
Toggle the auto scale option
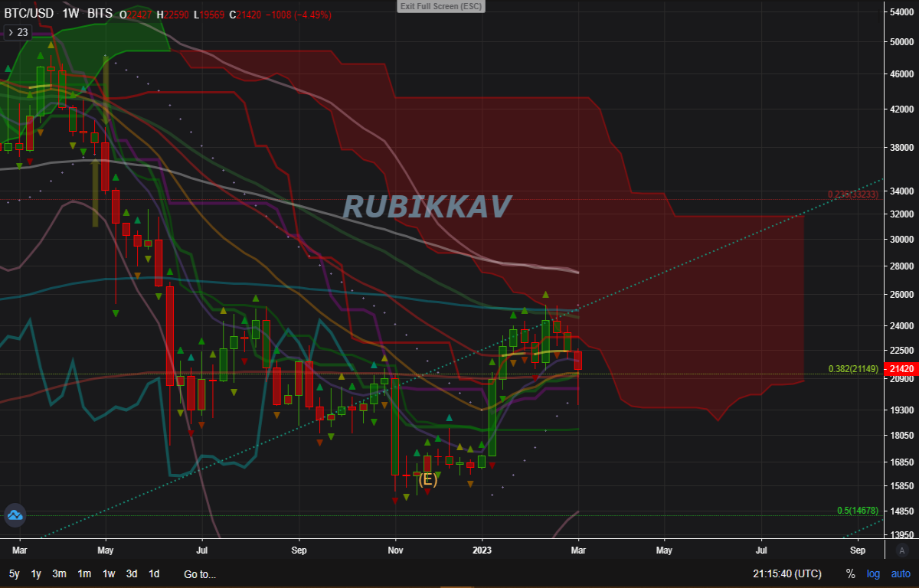(901, 574)
